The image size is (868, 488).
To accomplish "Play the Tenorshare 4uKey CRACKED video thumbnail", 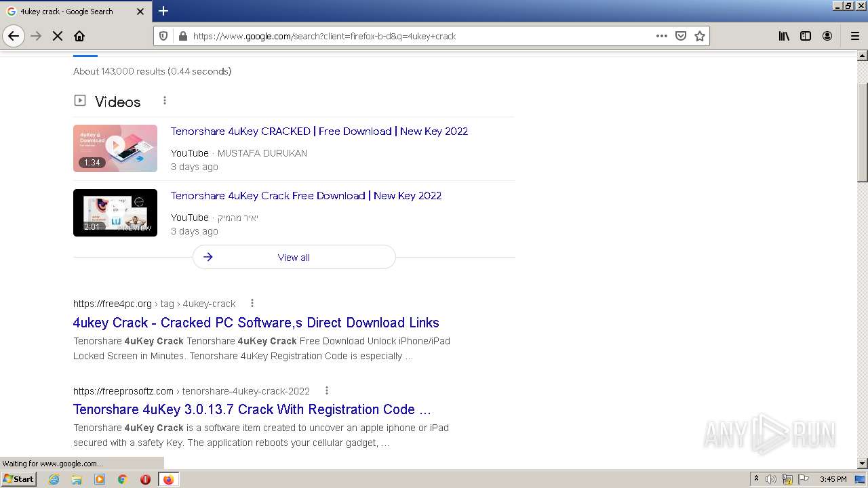I will click(x=115, y=148).
